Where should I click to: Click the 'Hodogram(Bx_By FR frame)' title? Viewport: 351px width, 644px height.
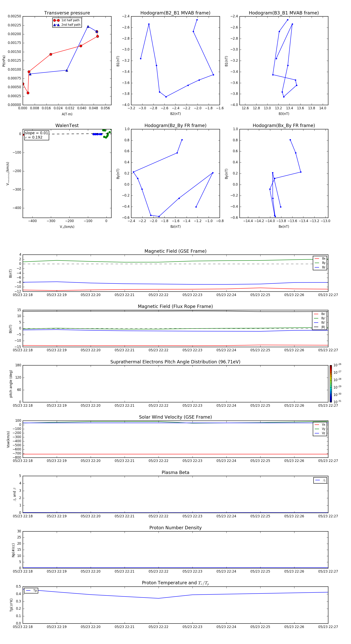284,125
